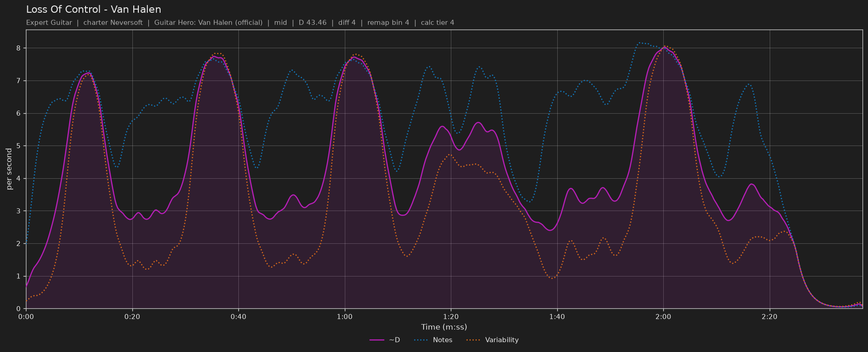Click the blue dotted Notes legend swatch
This screenshot has height=352, width=868.
421,340
